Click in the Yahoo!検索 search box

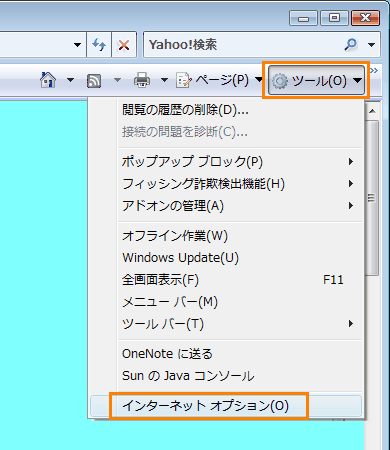coord(242,45)
